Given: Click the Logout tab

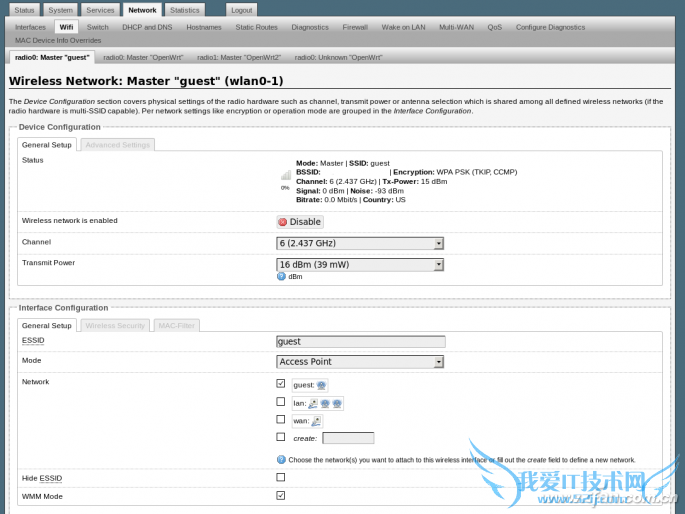Looking at the screenshot, I should click(x=242, y=10).
